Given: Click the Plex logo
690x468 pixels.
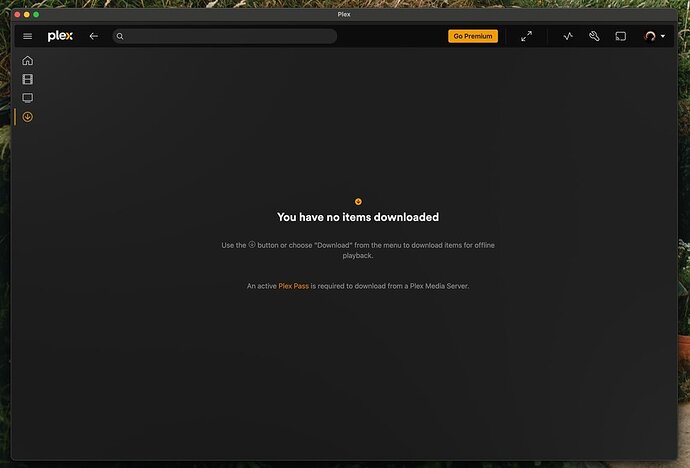Looking at the screenshot, I should pyautogui.click(x=60, y=36).
